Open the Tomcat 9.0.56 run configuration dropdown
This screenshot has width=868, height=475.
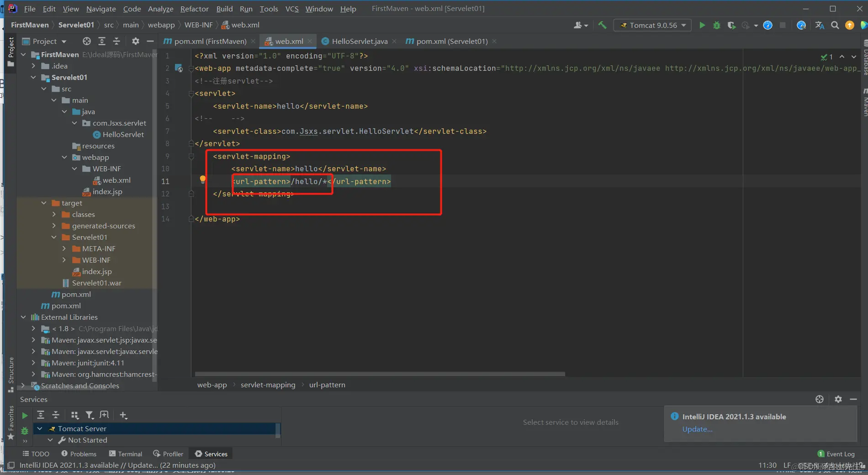tap(652, 25)
